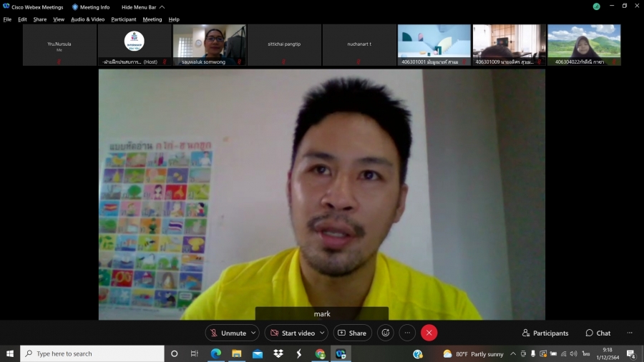Image resolution: width=644 pixels, height=362 pixels.
Task: Click the Share screen button
Action: click(x=351, y=333)
